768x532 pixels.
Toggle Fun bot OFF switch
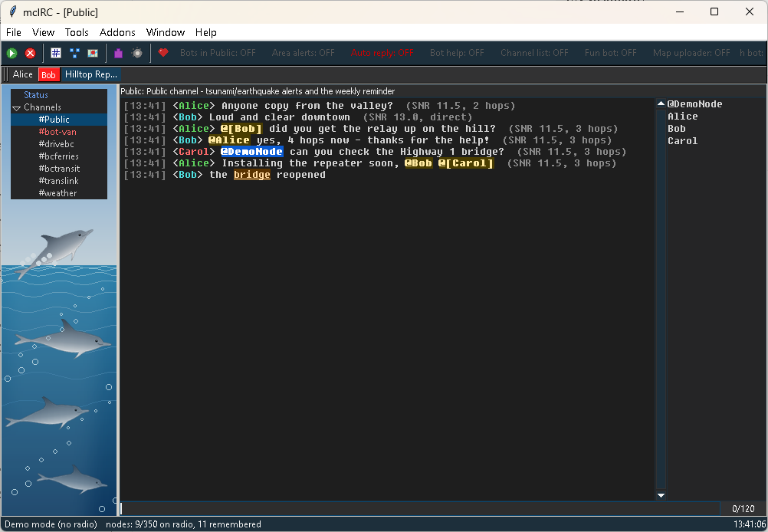click(610, 52)
